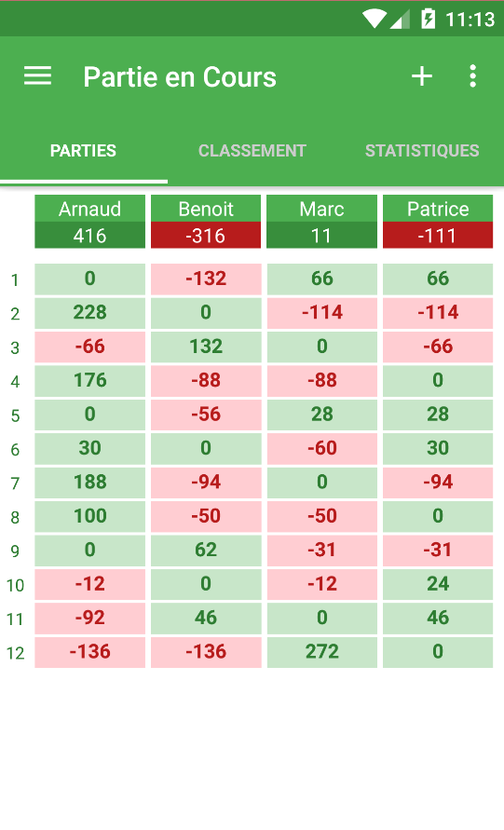Screen dimensions: 504x830
Task: Tap Patrice's 24 score in round 10
Action: pyautogui.click(x=438, y=584)
